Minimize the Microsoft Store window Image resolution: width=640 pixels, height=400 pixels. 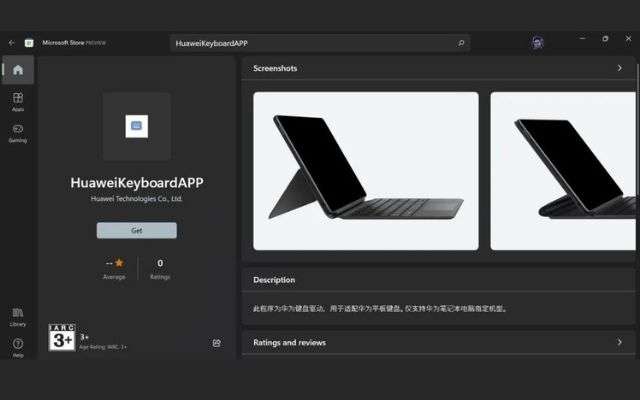583,38
